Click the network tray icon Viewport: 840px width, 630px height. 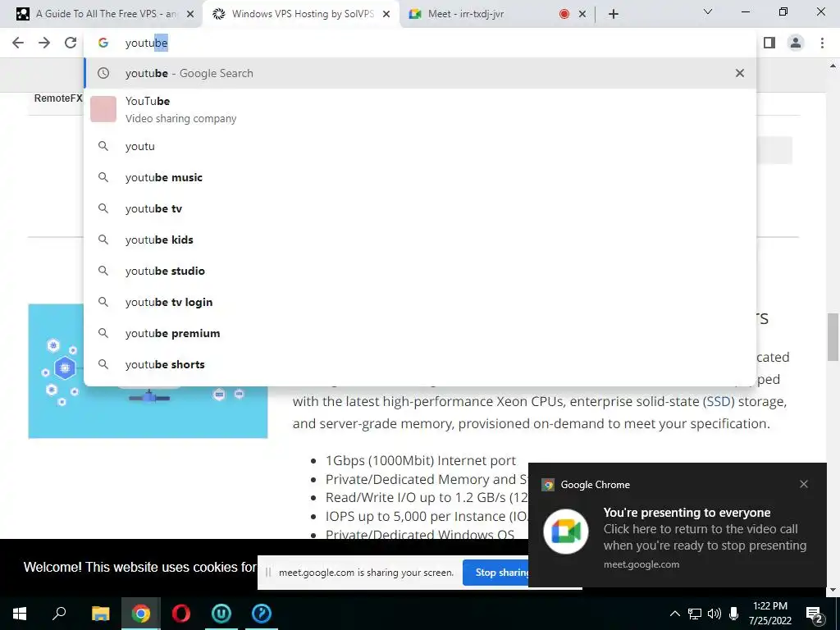click(x=695, y=614)
